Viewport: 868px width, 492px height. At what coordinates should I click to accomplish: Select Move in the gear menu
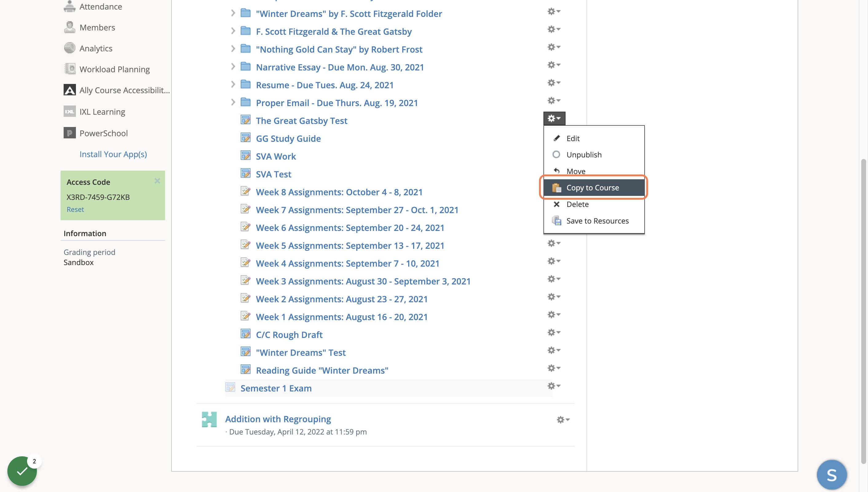[594, 171]
